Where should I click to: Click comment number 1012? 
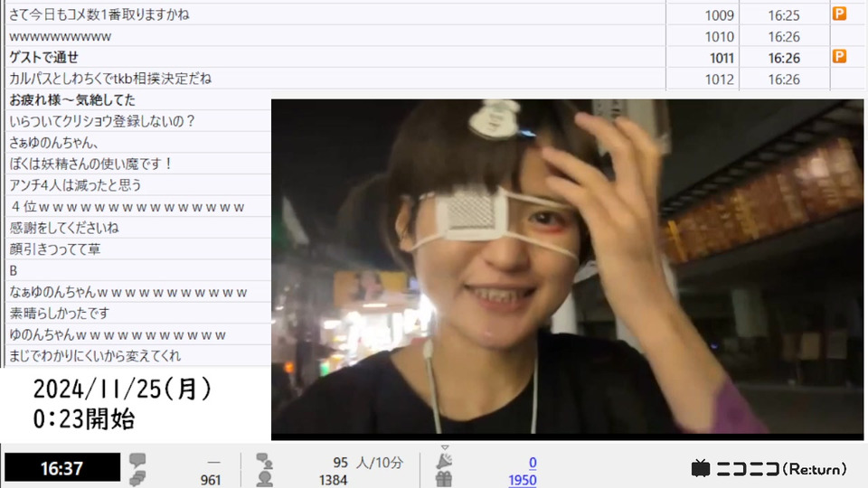720,80
